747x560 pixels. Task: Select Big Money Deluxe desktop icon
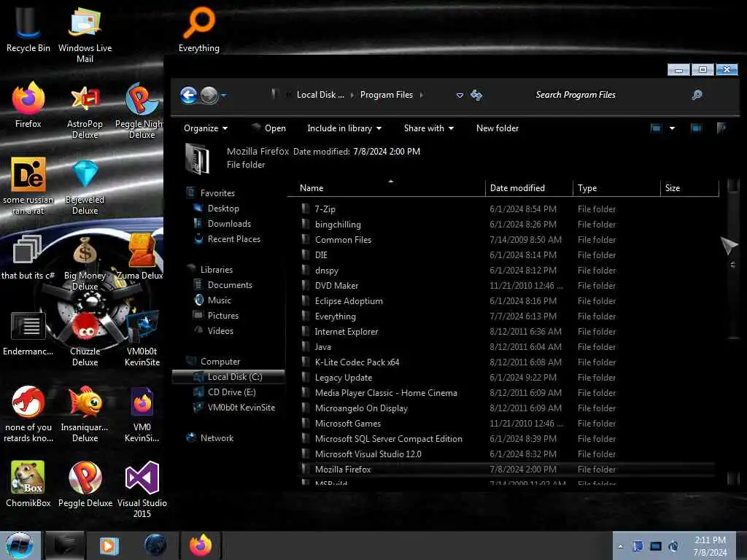(x=85, y=262)
